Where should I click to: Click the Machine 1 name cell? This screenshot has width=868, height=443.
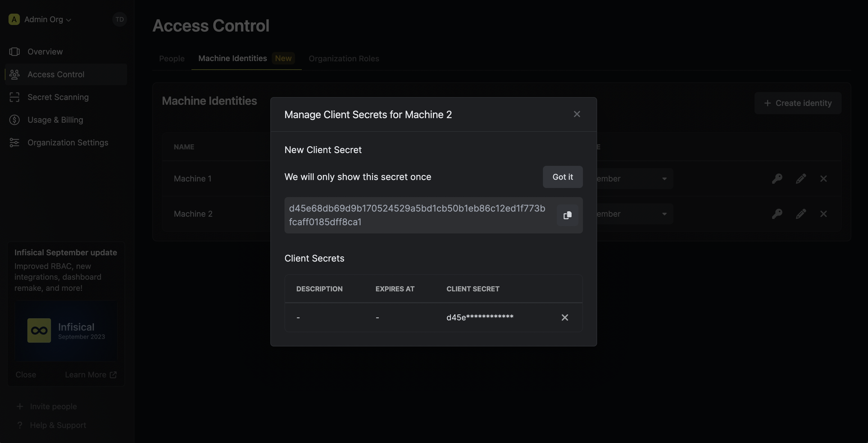pos(192,179)
